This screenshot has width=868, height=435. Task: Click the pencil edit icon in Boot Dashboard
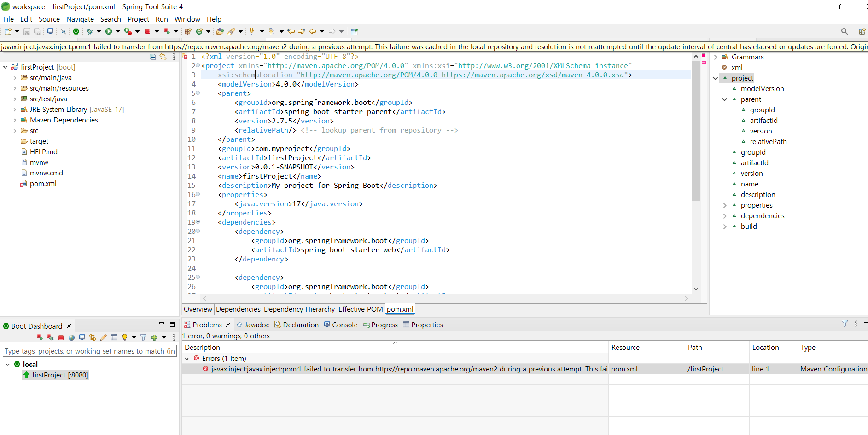tap(103, 337)
